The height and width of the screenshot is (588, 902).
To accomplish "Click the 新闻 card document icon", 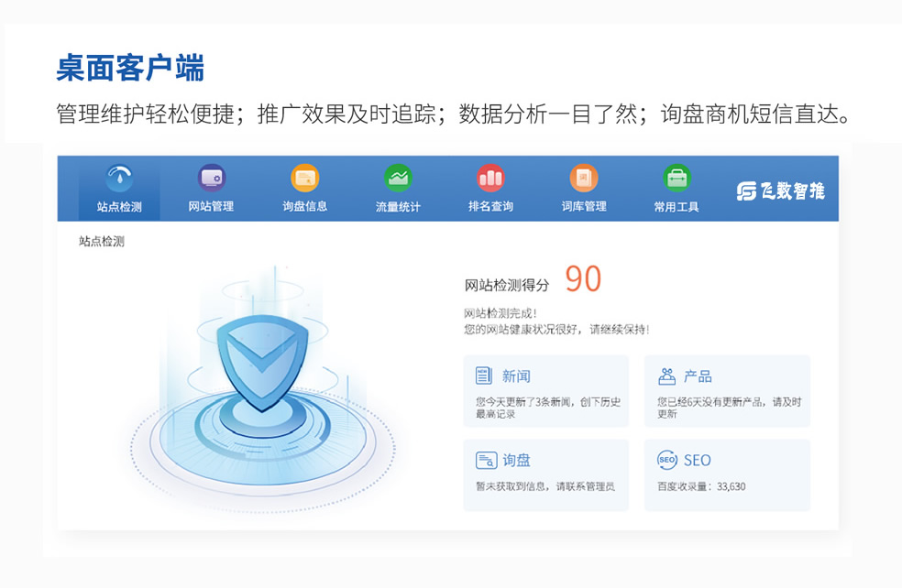I will coord(484,376).
